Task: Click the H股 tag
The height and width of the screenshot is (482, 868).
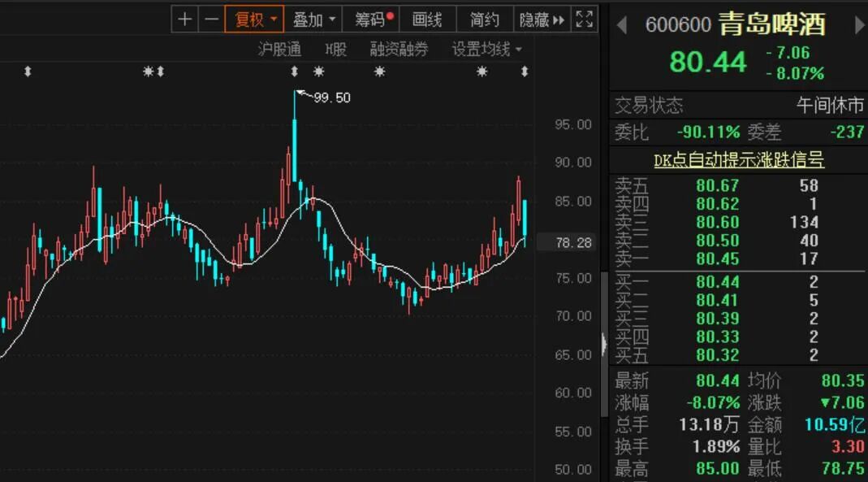Action: pos(336,50)
